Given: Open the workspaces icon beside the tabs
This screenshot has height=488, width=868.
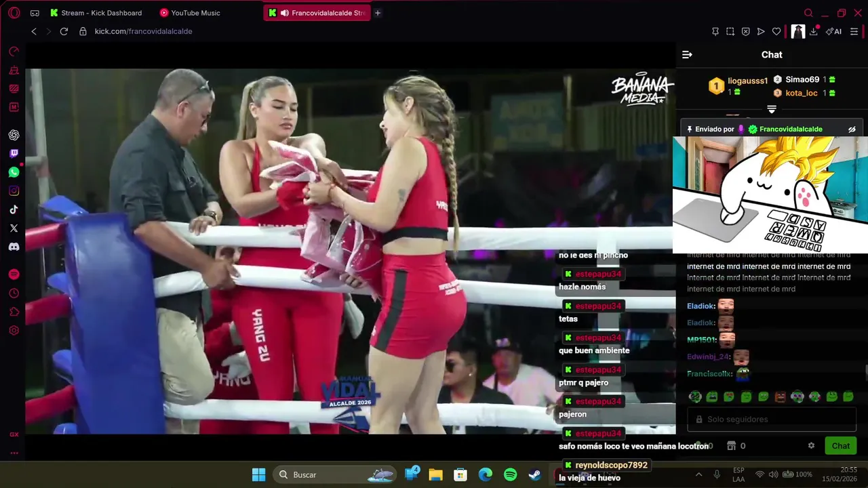Looking at the screenshot, I should (x=35, y=13).
